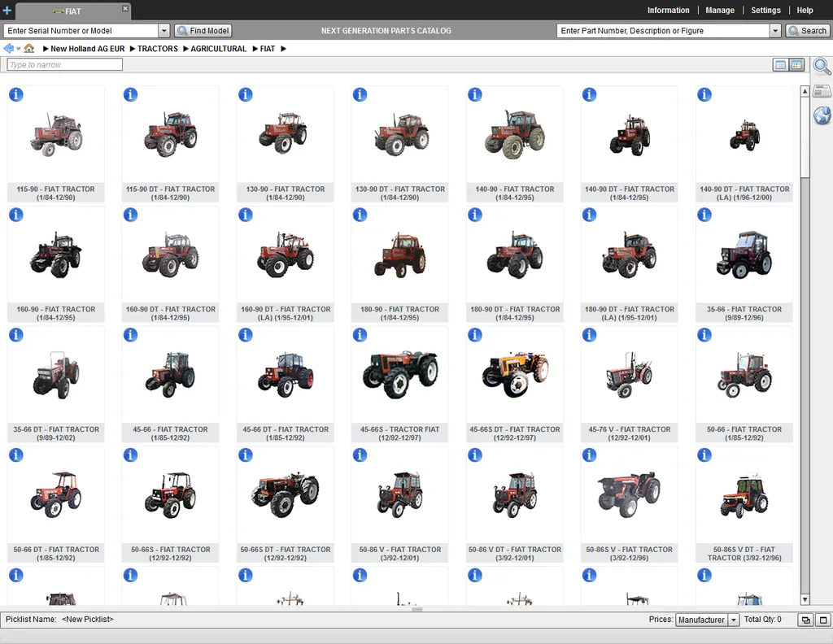Switch to list view icon
This screenshot has height=644, width=833.
[780, 65]
